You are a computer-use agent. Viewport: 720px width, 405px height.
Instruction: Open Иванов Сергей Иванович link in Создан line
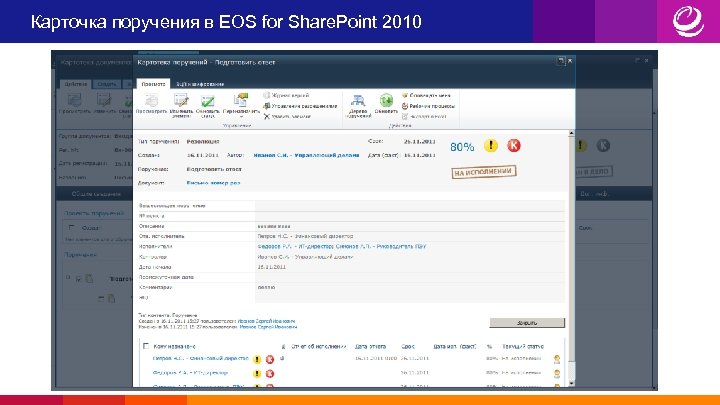(266, 321)
